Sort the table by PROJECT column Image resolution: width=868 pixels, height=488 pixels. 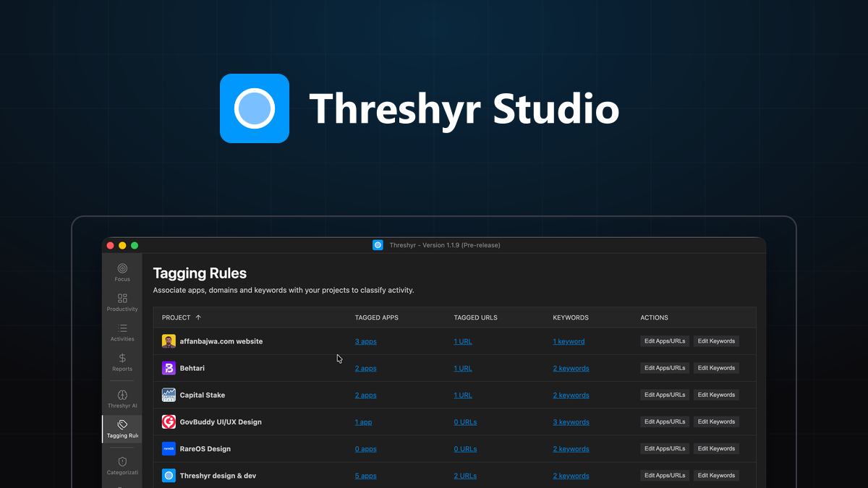pyautogui.click(x=182, y=317)
